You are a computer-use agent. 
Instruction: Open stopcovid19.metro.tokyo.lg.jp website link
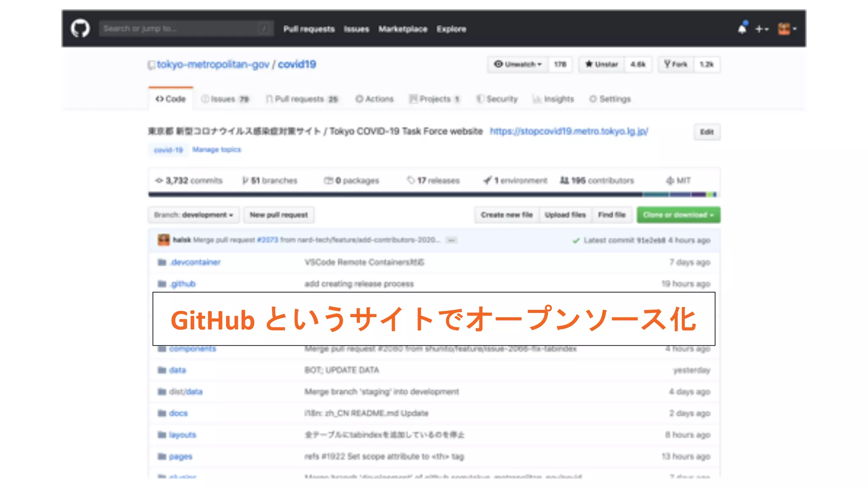point(569,131)
